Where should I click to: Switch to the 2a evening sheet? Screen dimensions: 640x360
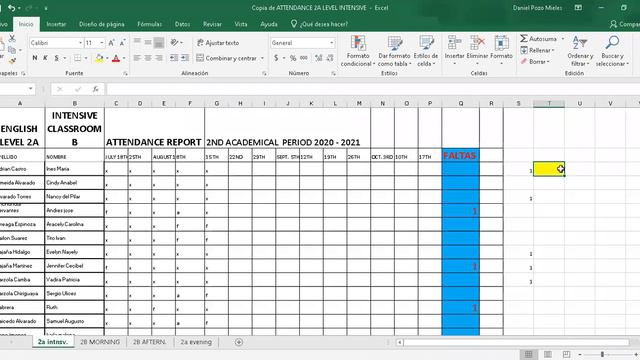[x=196, y=342]
